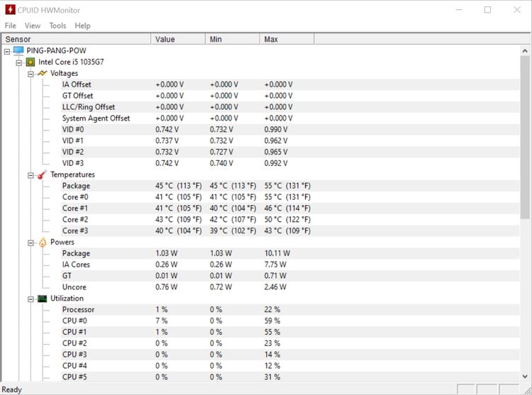Screen dimensions: 532x395
Task: Click the Voltages lightning icon
Action: pos(43,73)
